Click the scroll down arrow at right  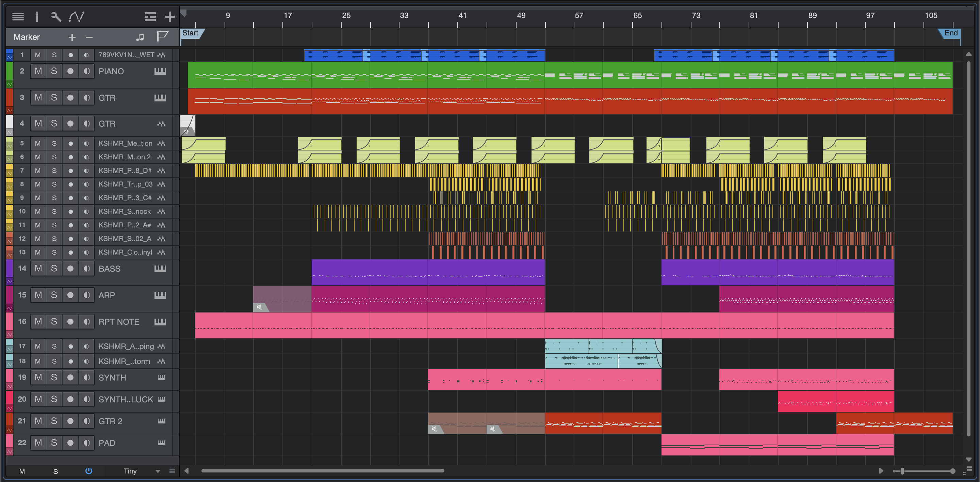(x=968, y=460)
